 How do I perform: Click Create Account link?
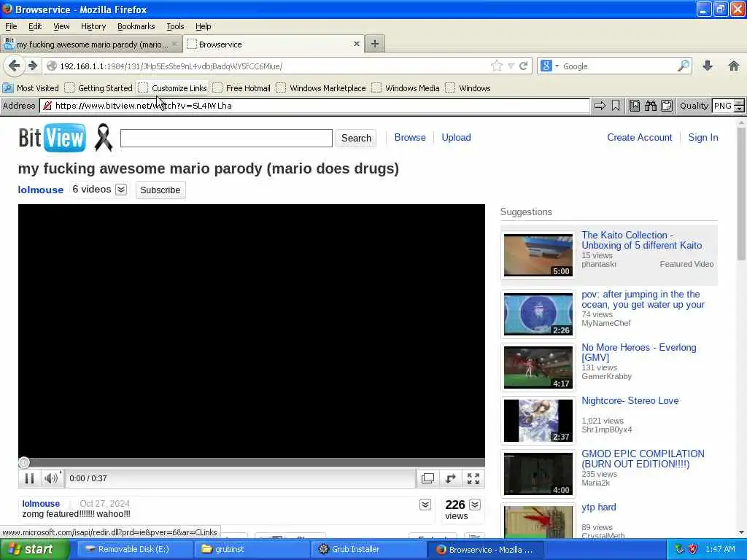[x=639, y=137]
